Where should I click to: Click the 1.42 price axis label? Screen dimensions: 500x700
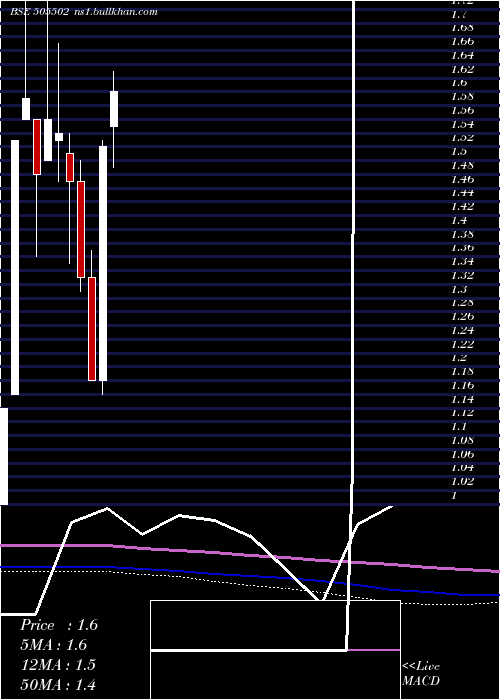(462, 207)
